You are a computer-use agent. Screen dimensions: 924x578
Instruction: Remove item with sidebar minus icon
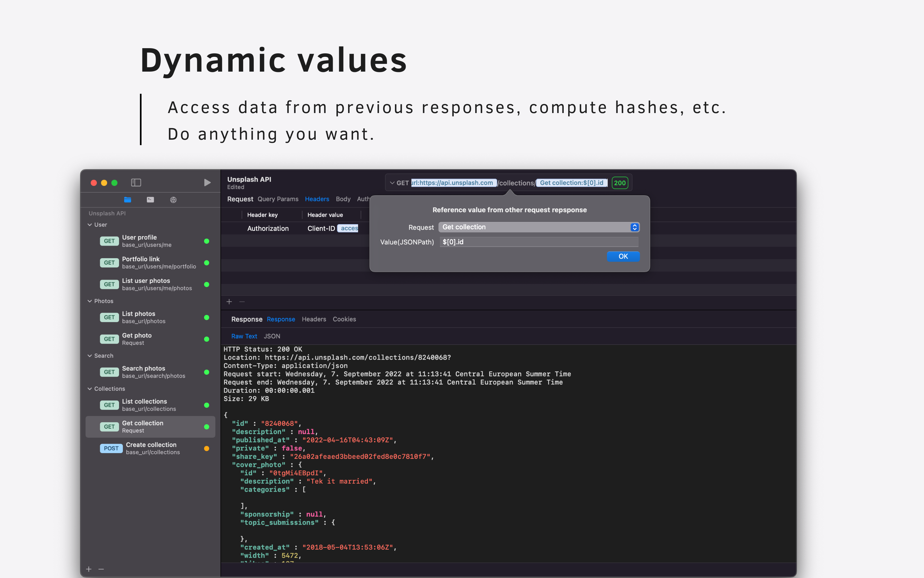click(x=101, y=569)
